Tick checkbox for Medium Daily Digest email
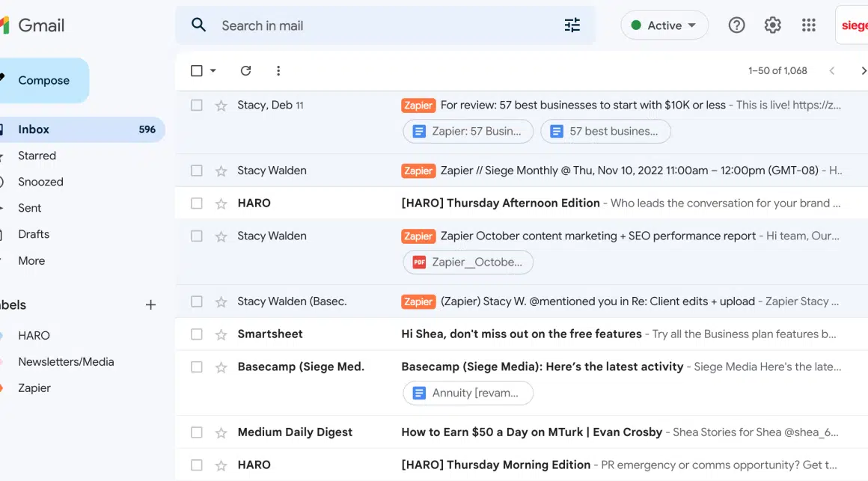 pos(197,432)
